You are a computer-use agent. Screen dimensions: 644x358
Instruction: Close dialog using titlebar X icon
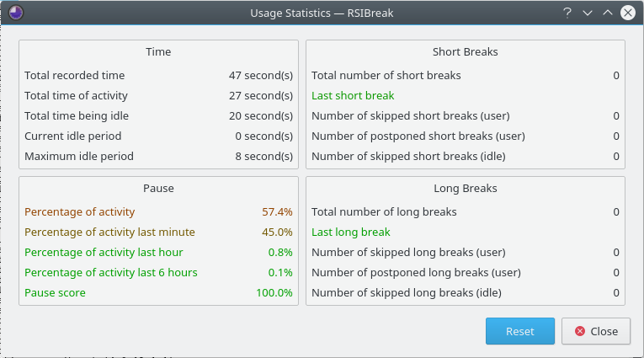(x=628, y=13)
